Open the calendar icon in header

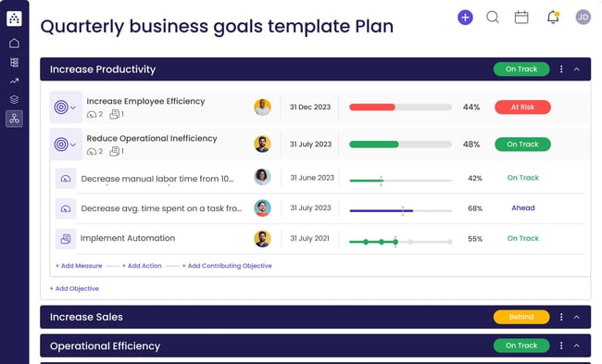pyautogui.click(x=521, y=18)
